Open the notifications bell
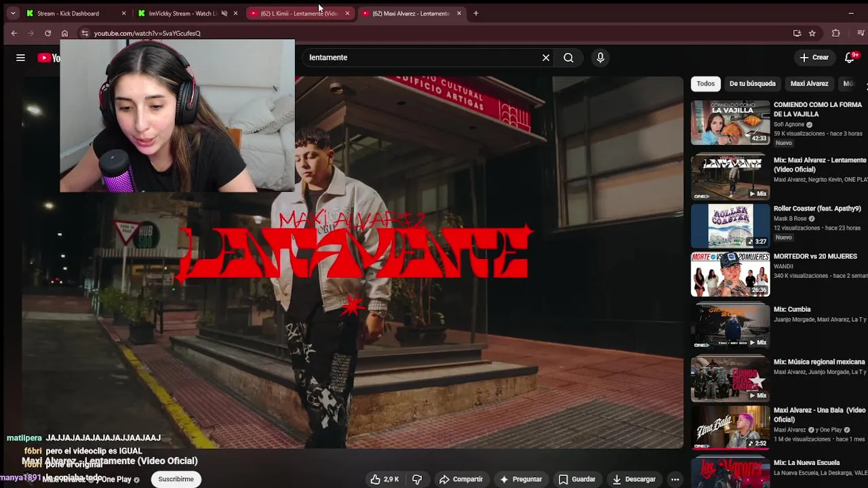Image resolution: width=868 pixels, height=488 pixels. [850, 58]
